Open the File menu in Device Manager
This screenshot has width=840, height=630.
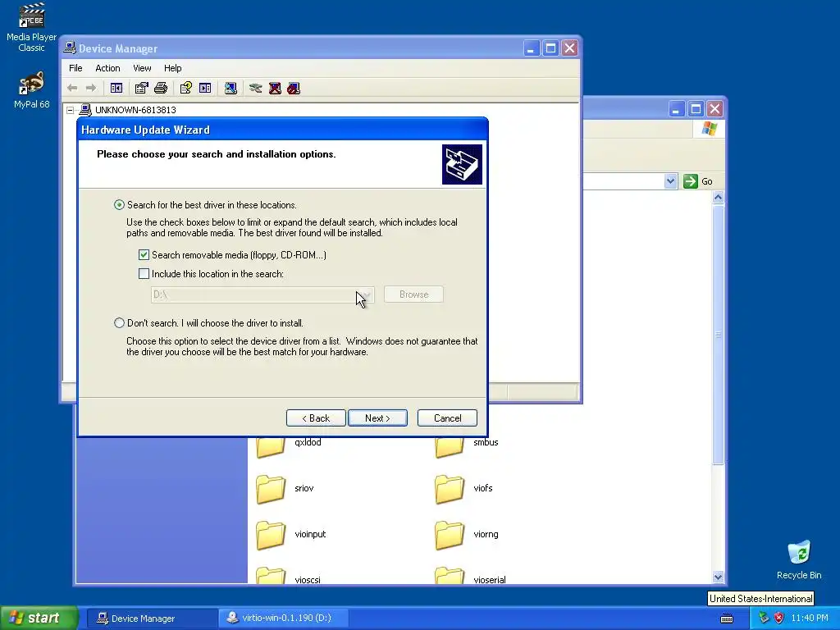pos(75,68)
